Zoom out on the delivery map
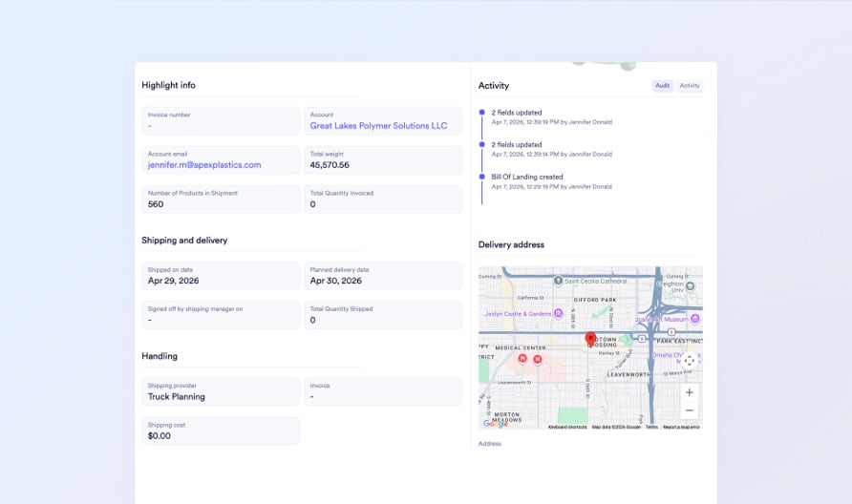The height and width of the screenshot is (504, 852). click(689, 410)
